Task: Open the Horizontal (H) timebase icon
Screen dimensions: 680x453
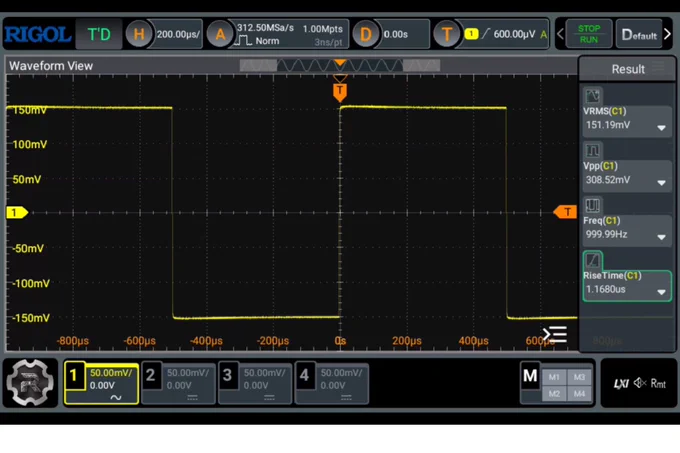Action: pos(138,34)
